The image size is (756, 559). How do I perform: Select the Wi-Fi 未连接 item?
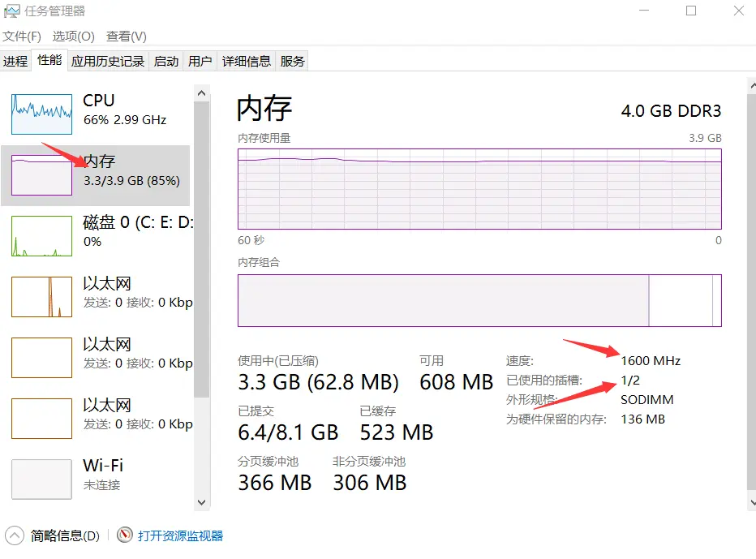pos(97,479)
